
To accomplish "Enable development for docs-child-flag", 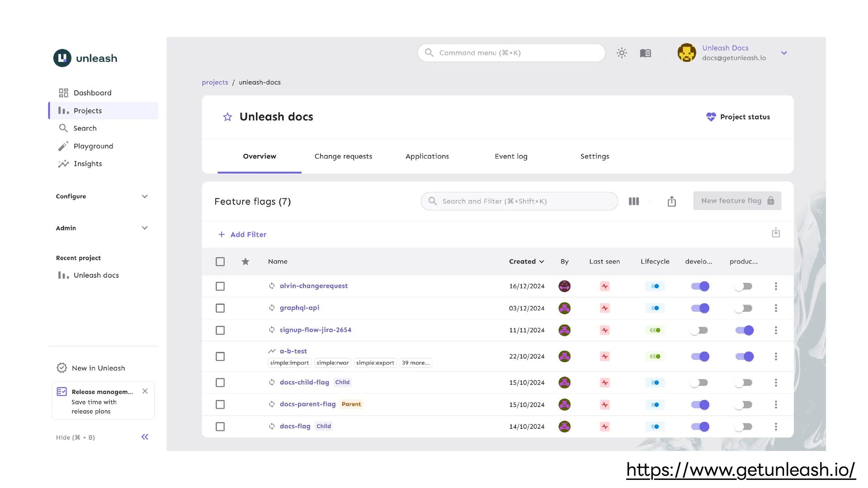I will 699,383.
